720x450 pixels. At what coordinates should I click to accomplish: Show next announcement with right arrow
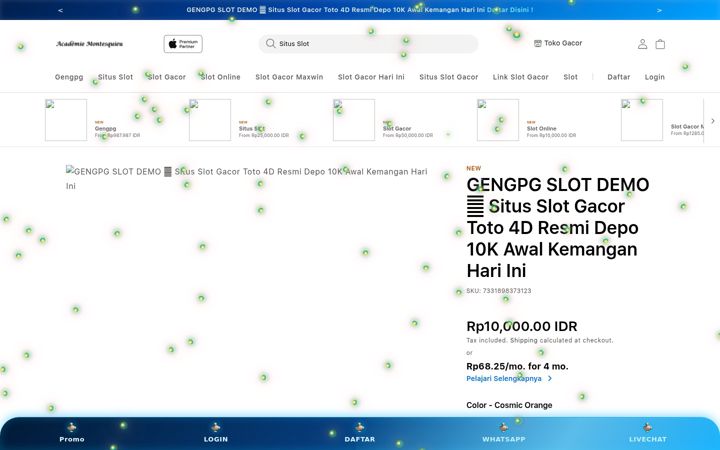(659, 10)
